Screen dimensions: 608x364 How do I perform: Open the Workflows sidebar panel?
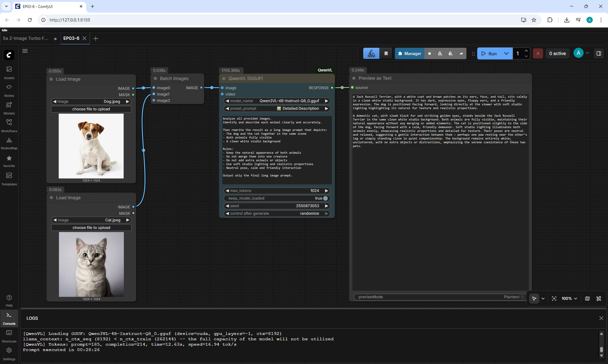pos(9,126)
